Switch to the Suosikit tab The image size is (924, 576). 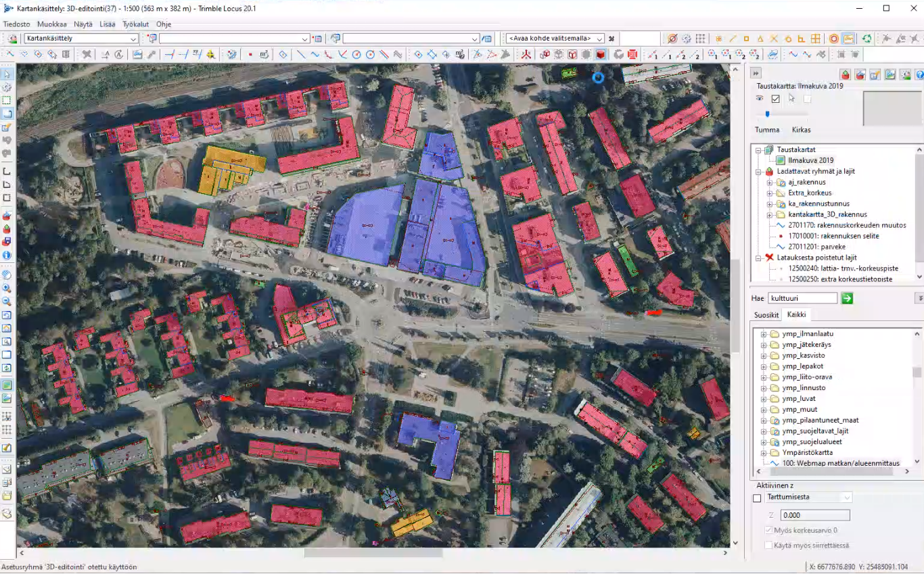[766, 315]
